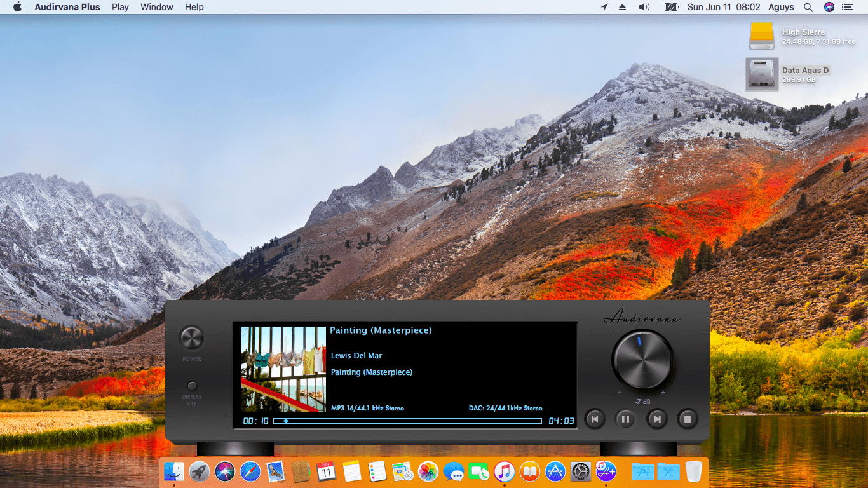Open Messages app in dock
The width and height of the screenshot is (868, 488).
click(454, 471)
